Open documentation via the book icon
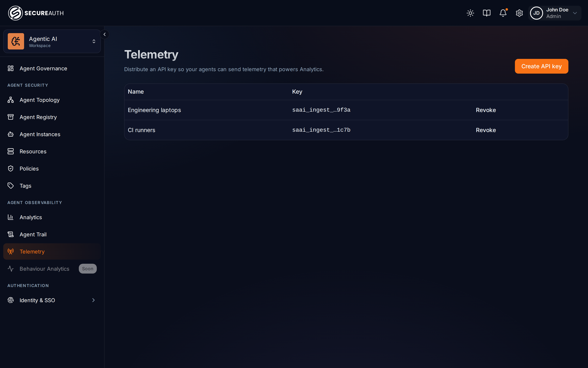 487,13
